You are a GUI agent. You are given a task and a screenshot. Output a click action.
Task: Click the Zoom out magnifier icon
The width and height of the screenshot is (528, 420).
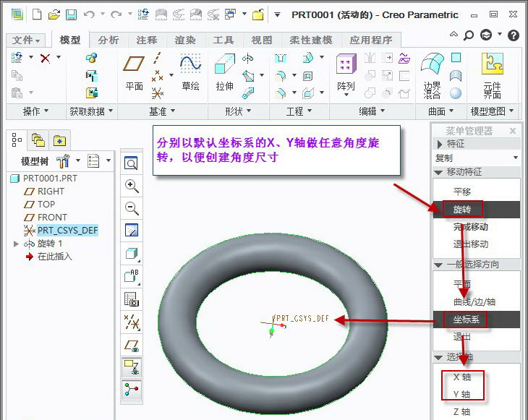(132, 208)
